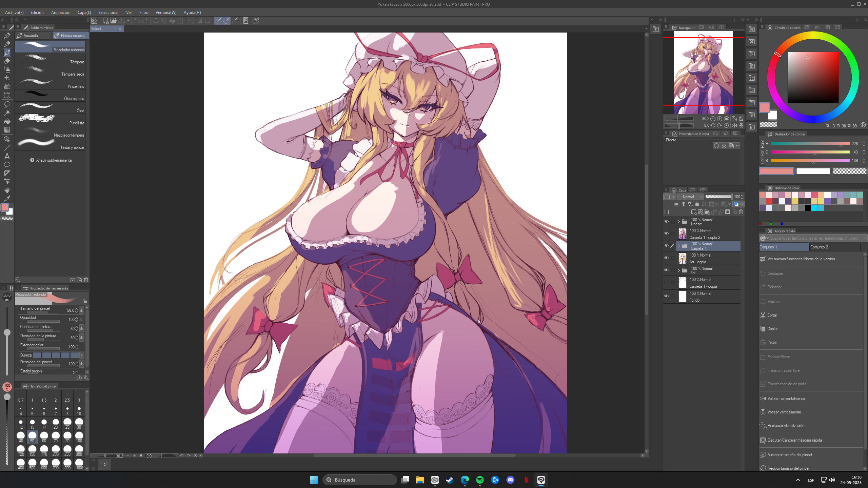Click the layer opacity slider in Capa panel
The height and width of the screenshot is (488, 868).
tap(718, 197)
